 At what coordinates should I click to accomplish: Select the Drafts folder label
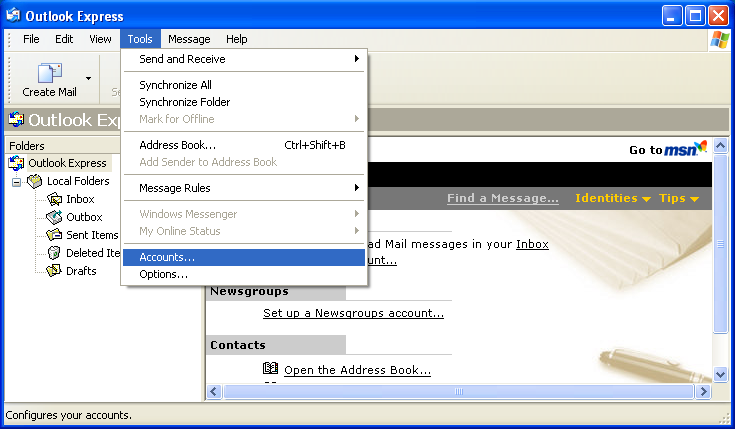point(81,271)
